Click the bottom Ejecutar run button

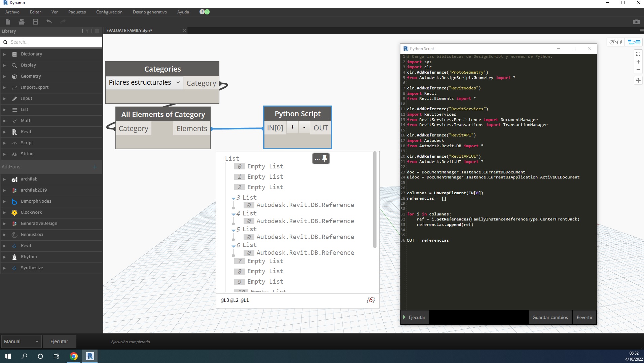coord(59,341)
